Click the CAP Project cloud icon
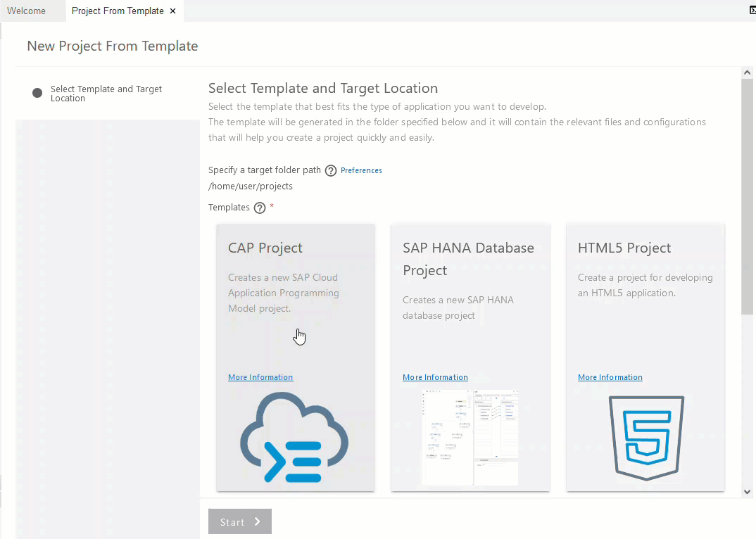The height and width of the screenshot is (539, 756). coord(294,437)
